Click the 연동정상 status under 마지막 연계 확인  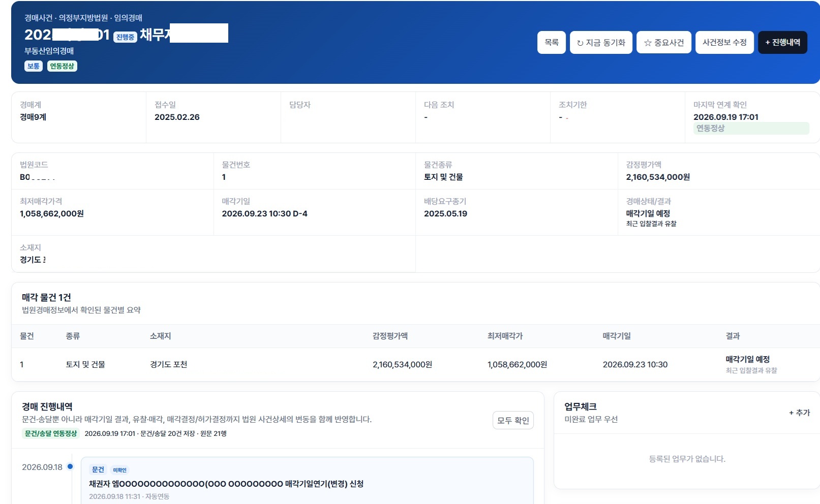point(751,129)
